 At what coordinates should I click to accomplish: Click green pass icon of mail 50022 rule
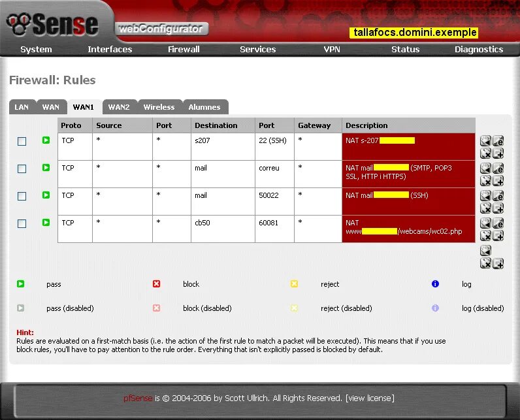(x=46, y=195)
